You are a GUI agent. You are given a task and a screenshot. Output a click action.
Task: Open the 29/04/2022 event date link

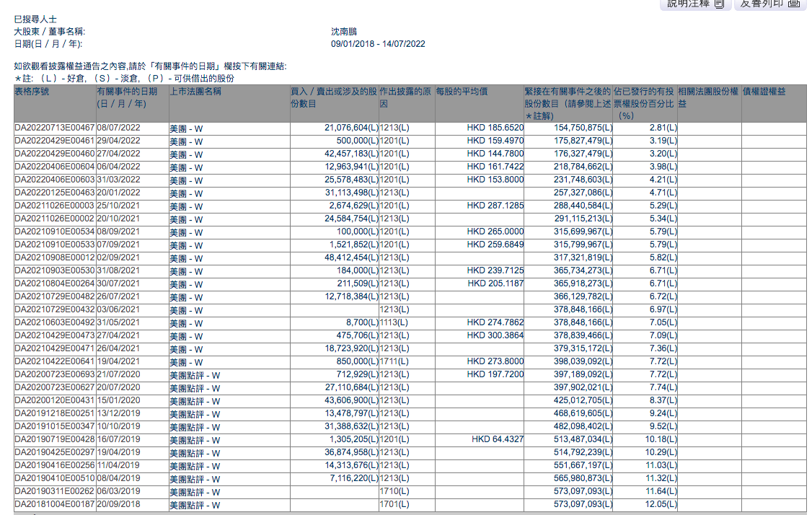[x=118, y=141]
